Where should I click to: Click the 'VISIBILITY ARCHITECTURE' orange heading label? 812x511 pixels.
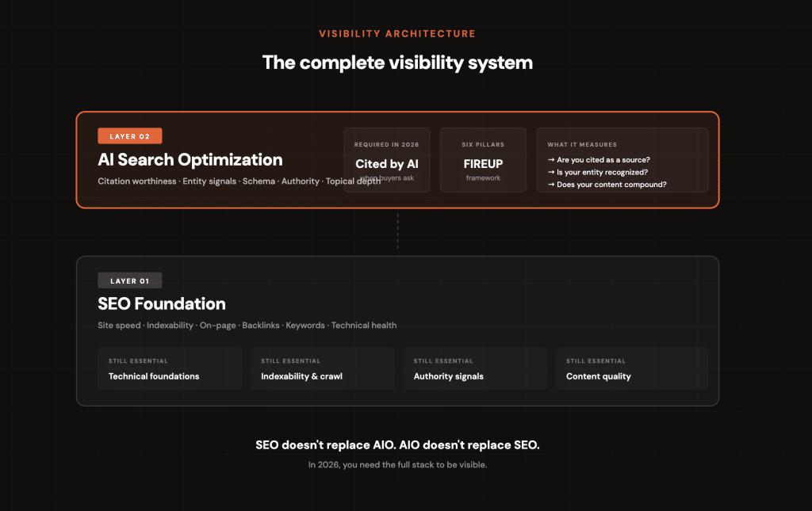[397, 33]
